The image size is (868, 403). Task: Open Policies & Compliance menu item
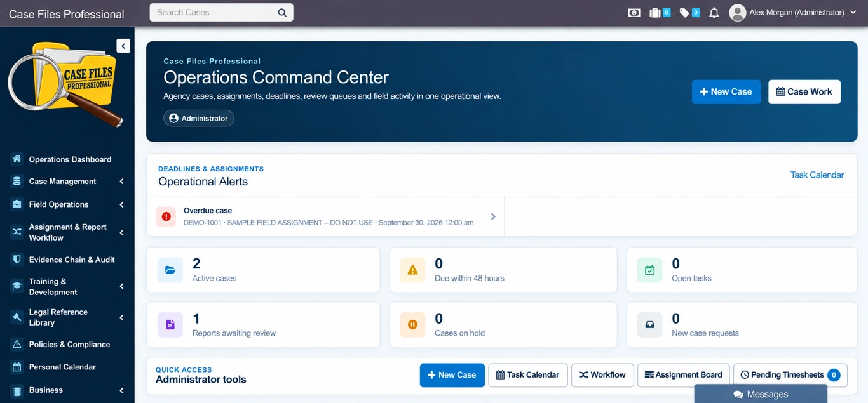pyautogui.click(x=67, y=345)
